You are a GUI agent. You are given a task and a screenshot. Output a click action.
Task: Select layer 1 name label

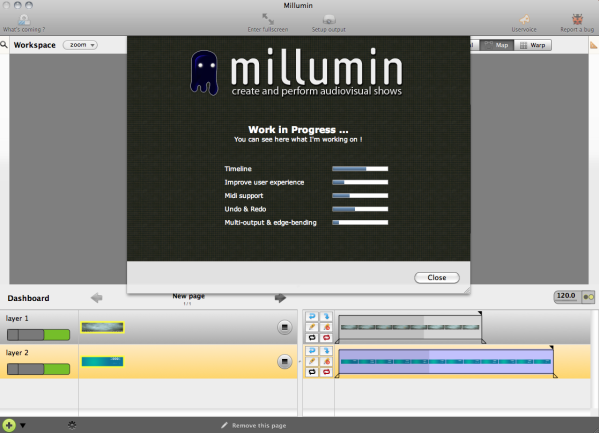tap(17, 318)
